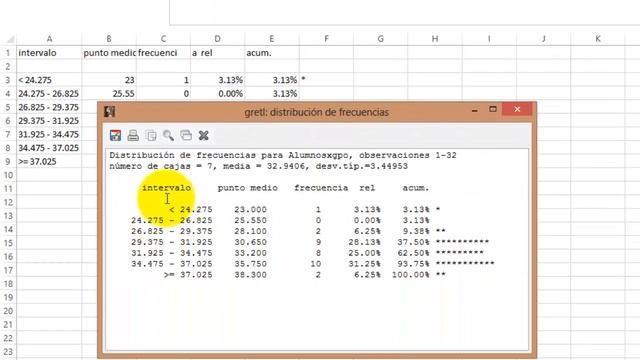
Task: Minimize the gretl frequency distribution window
Action: (x=475, y=110)
